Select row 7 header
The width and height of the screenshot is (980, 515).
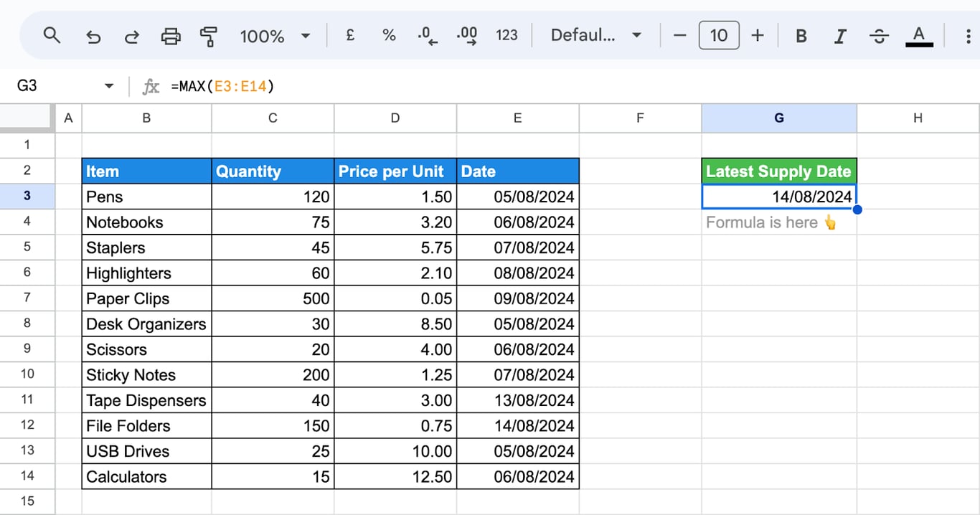coord(27,298)
